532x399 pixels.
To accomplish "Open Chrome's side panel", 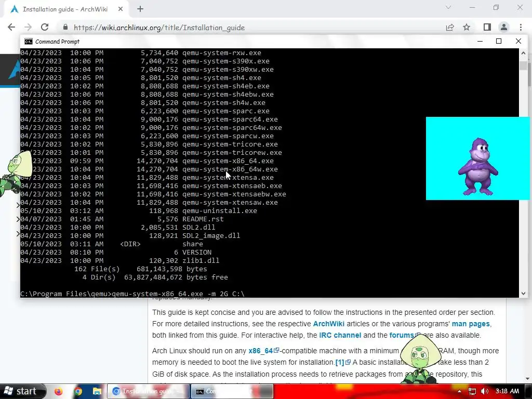I will [x=487, y=27].
